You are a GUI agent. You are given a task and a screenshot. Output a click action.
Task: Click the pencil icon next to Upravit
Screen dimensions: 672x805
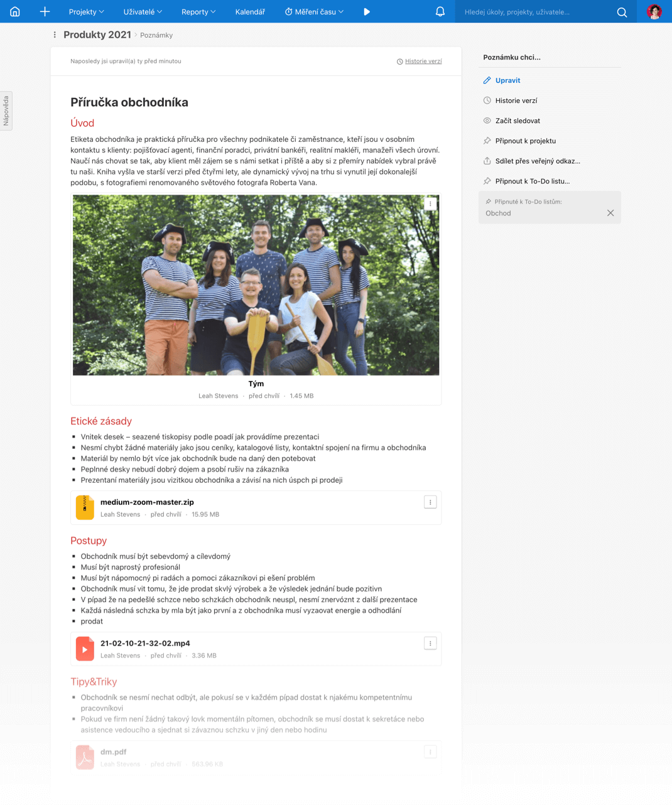(487, 80)
